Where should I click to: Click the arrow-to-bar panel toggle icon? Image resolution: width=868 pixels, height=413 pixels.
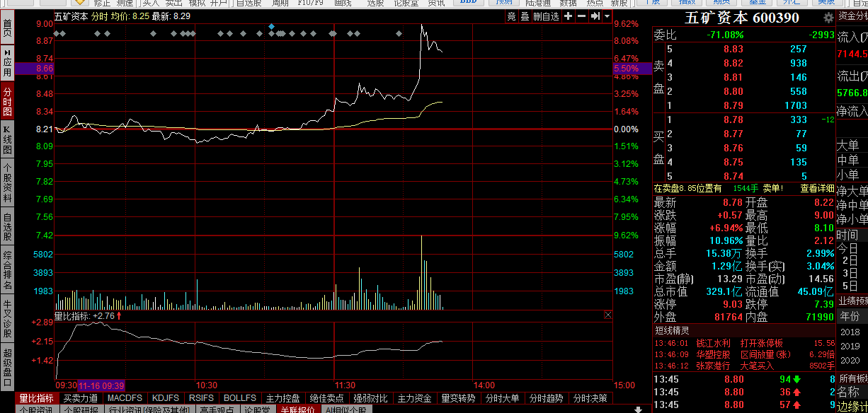point(595,16)
